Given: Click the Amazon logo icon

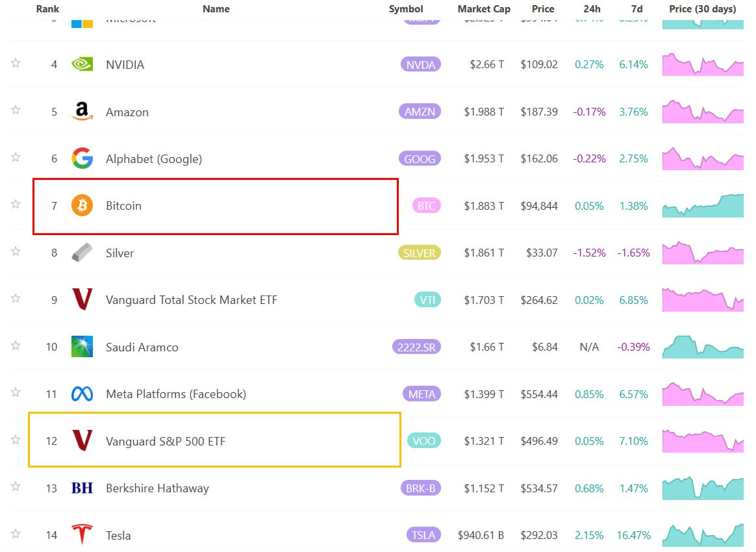Looking at the screenshot, I should point(82,111).
